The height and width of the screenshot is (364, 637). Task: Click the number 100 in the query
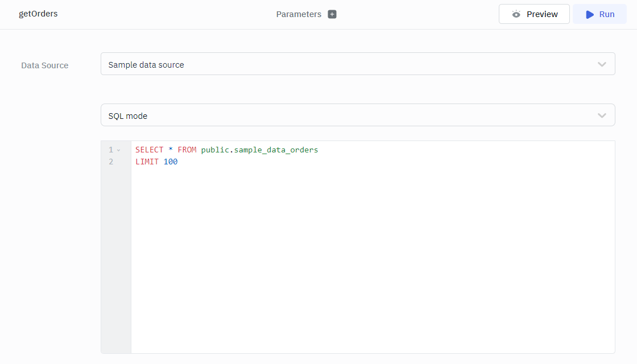pyautogui.click(x=171, y=162)
